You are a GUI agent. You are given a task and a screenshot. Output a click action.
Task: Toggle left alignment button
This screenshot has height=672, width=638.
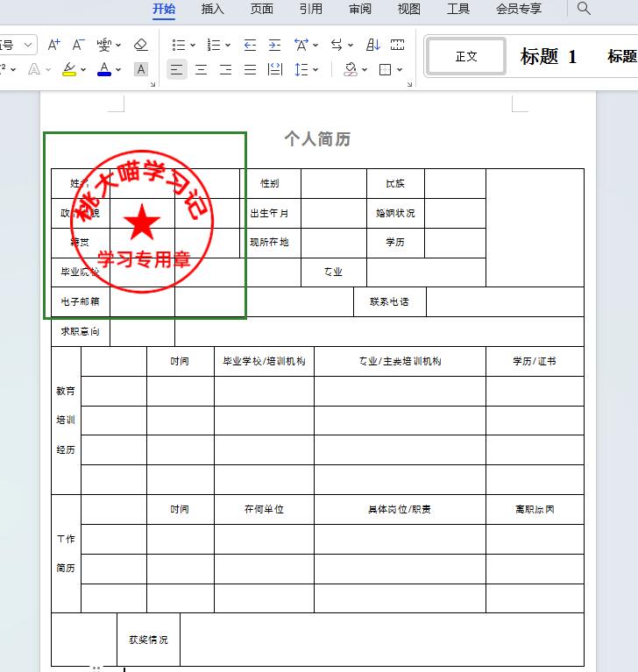(177, 69)
